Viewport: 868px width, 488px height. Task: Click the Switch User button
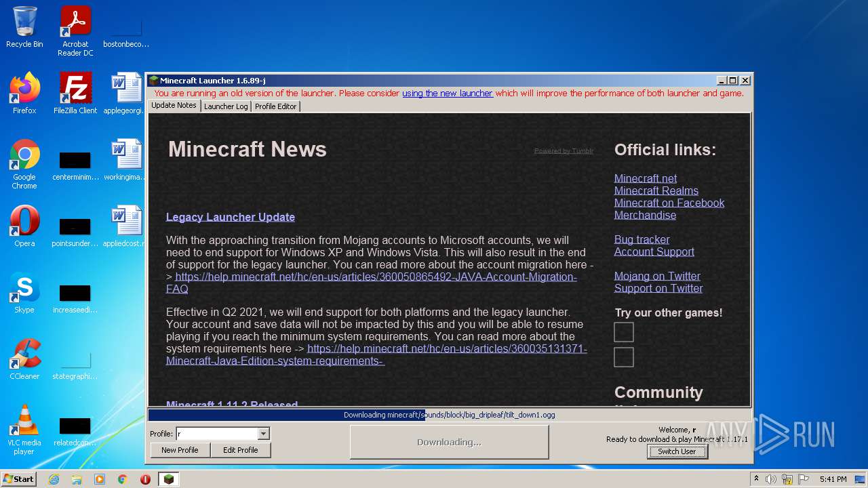(677, 451)
